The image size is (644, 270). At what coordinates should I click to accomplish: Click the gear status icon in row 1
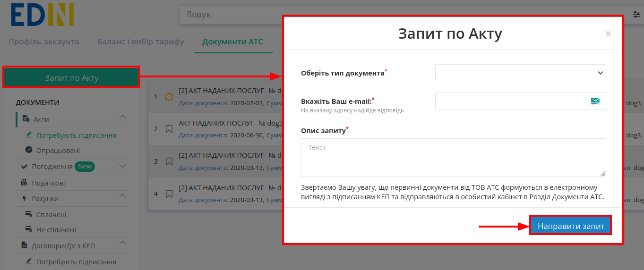tap(169, 97)
